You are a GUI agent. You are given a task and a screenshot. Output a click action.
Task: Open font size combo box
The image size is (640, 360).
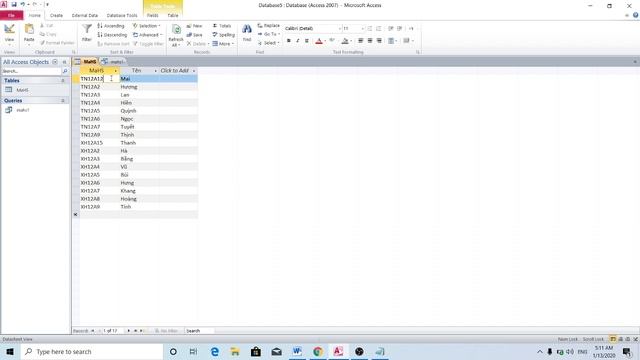click(353, 29)
